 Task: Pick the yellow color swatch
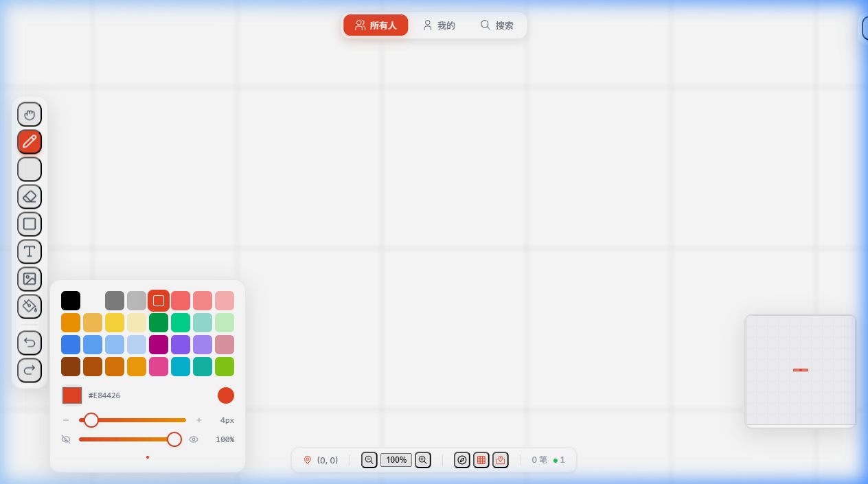[115, 323]
